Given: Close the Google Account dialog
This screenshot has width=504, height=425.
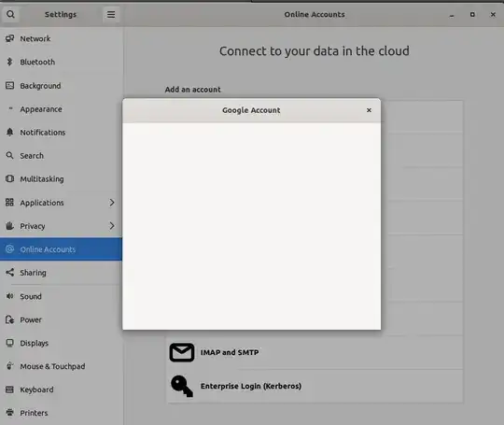Looking at the screenshot, I should click(369, 110).
